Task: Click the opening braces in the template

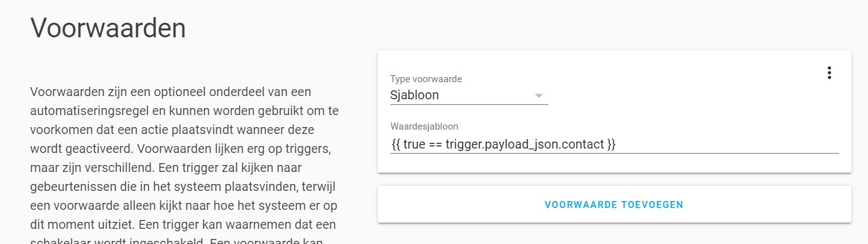Action: [395, 145]
